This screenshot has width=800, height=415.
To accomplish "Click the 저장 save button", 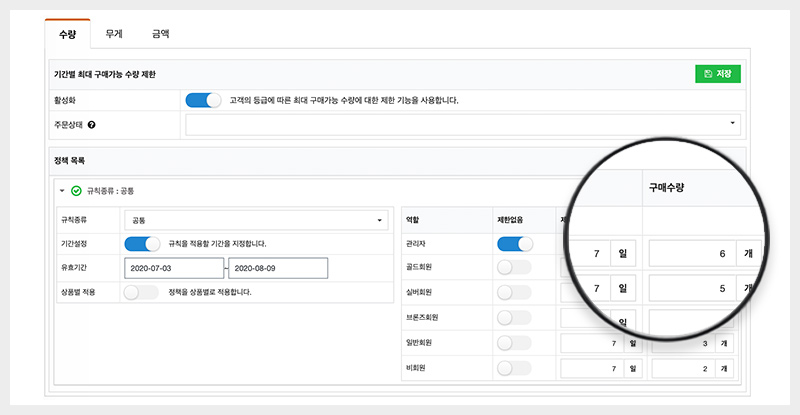I will [717, 73].
